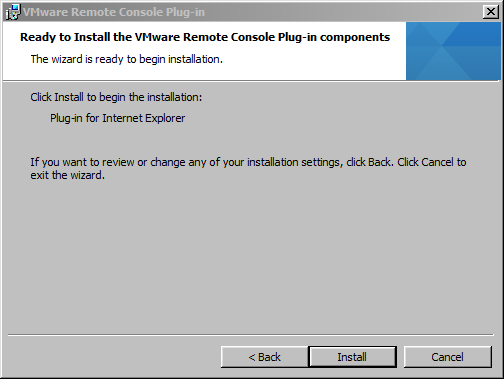
Task: Go back with the < Back button
Action: (264, 357)
